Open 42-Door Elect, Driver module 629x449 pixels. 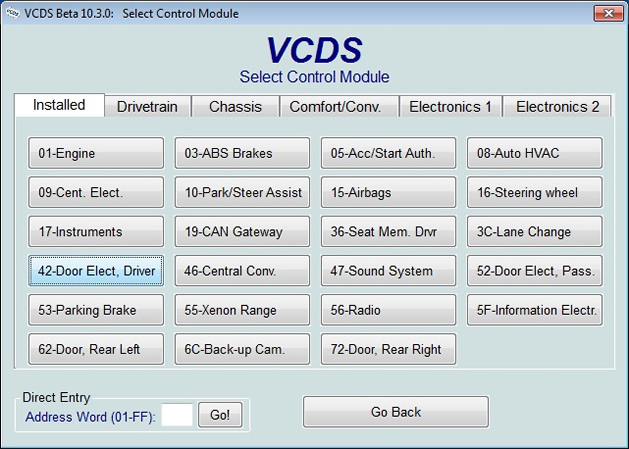coord(96,271)
